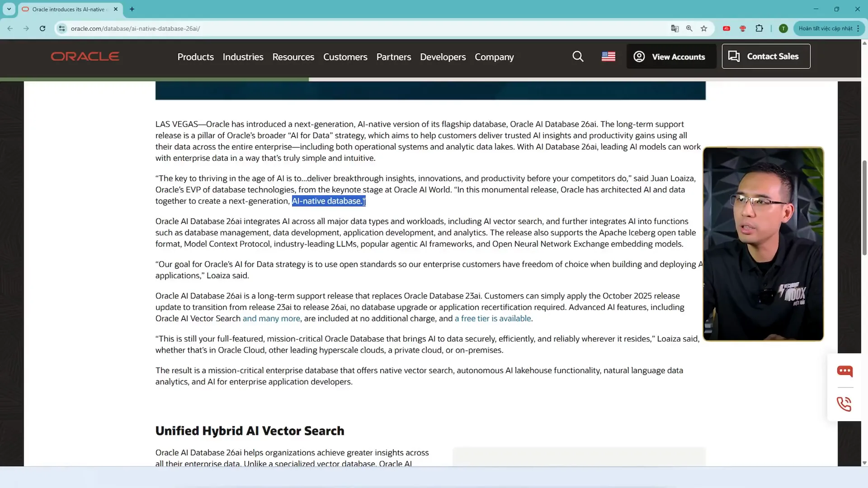This screenshot has height=488, width=868.
Task: Click the phone call widget icon
Action: [x=844, y=404]
